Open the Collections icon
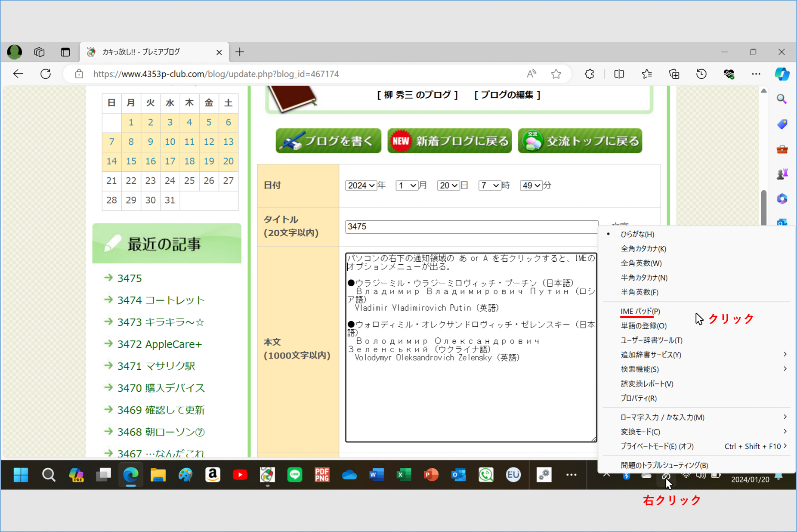797x532 pixels. click(674, 74)
